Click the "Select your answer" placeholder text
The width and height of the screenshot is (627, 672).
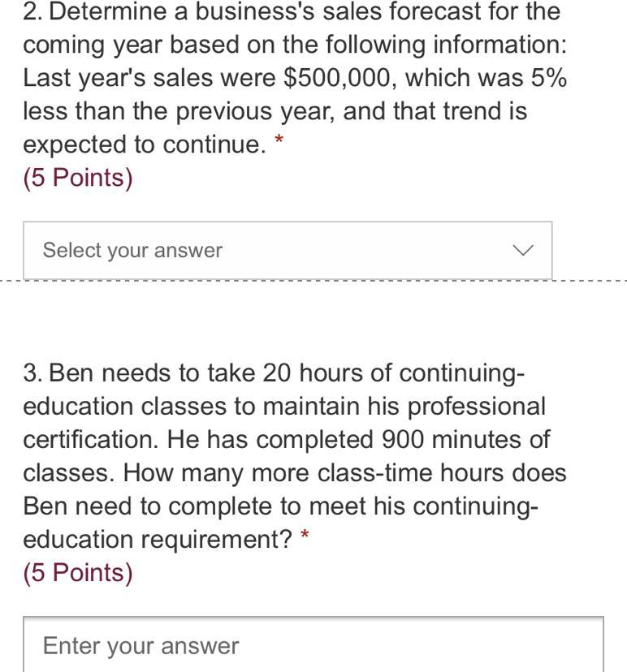(132, 250)
